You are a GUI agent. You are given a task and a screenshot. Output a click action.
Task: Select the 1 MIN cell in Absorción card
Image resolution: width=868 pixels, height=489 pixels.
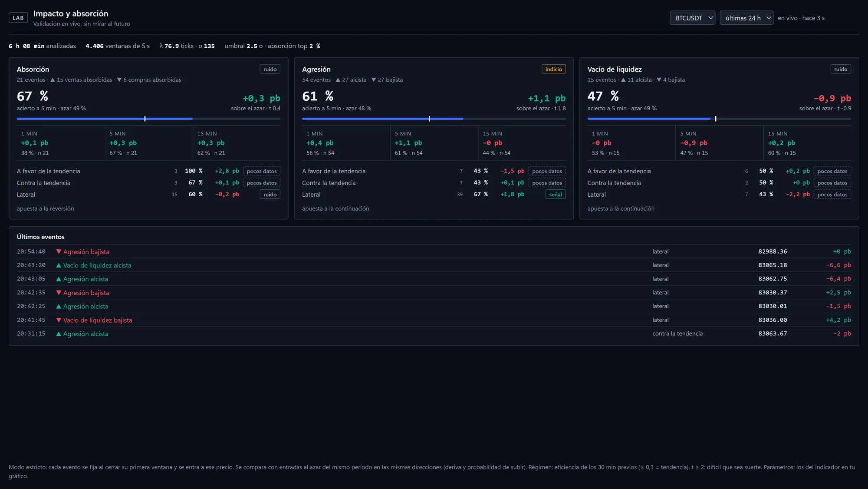(x=61, y=143)
